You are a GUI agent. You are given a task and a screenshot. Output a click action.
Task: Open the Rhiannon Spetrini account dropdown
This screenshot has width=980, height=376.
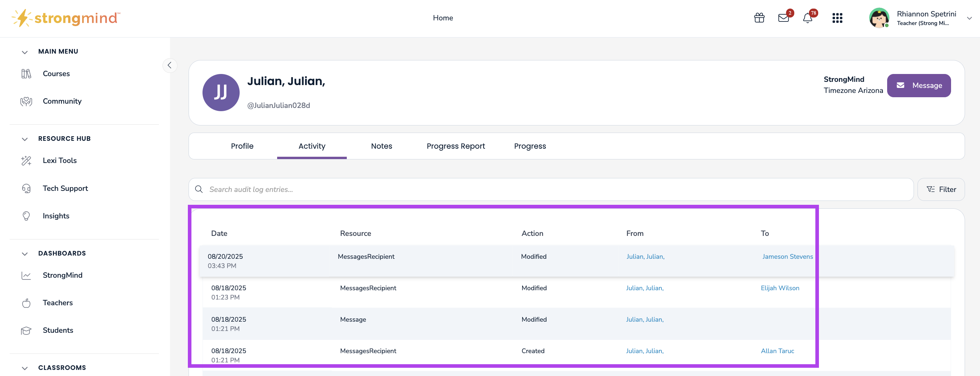pos(969,18)
